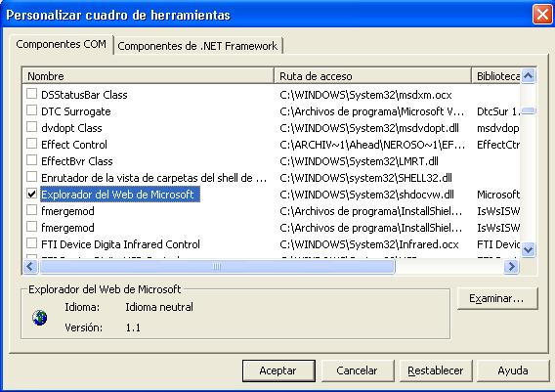This screenshot has width=555, height=392.
Task: Check the fmergemod checkbox above FTI Device row
Action: tap(32, 227)
